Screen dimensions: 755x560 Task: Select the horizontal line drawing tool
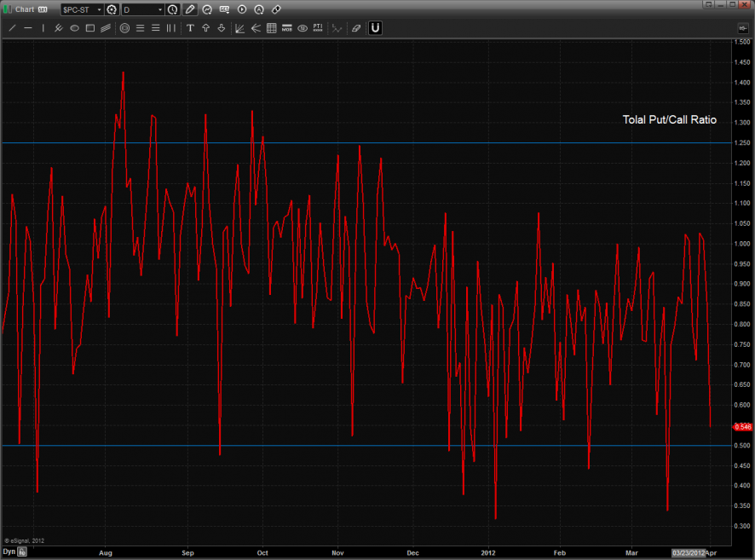[28, 28]
